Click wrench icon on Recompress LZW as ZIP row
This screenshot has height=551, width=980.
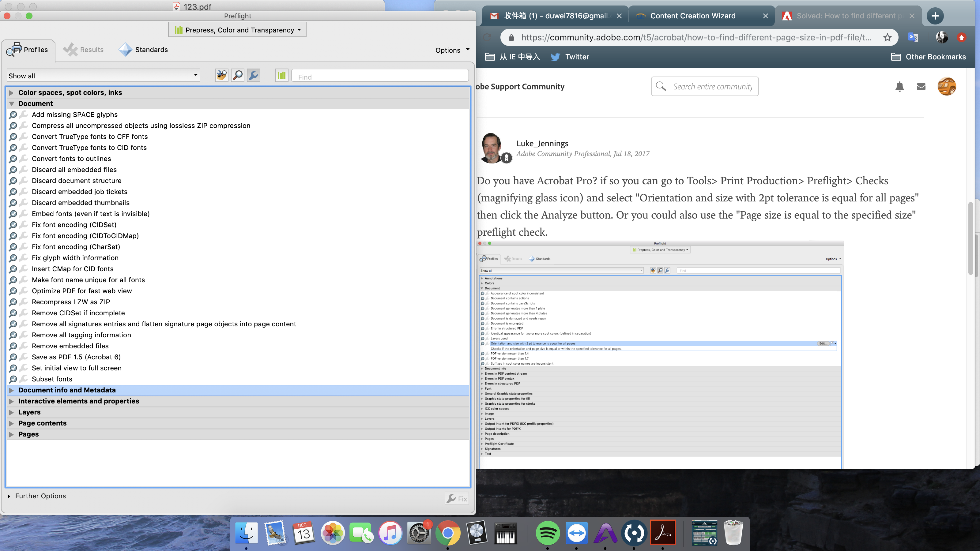click(x=24, y=302)
